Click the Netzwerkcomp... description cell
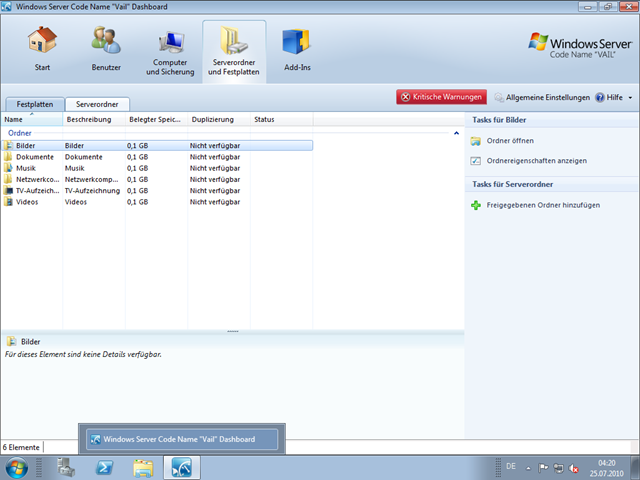Image resolution: width=640 pixels, height=480 pixels. [91, 180]
